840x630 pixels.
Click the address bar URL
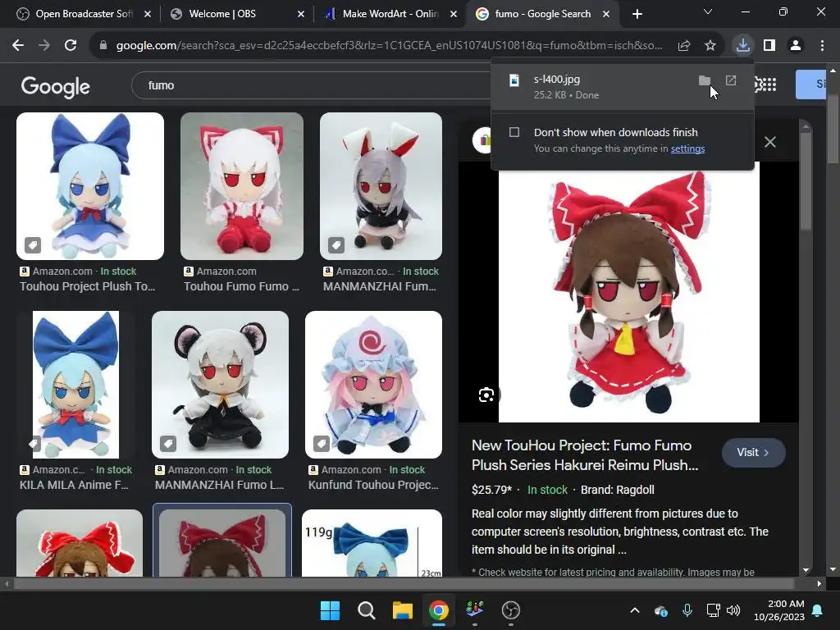click(x=389, y=46)
